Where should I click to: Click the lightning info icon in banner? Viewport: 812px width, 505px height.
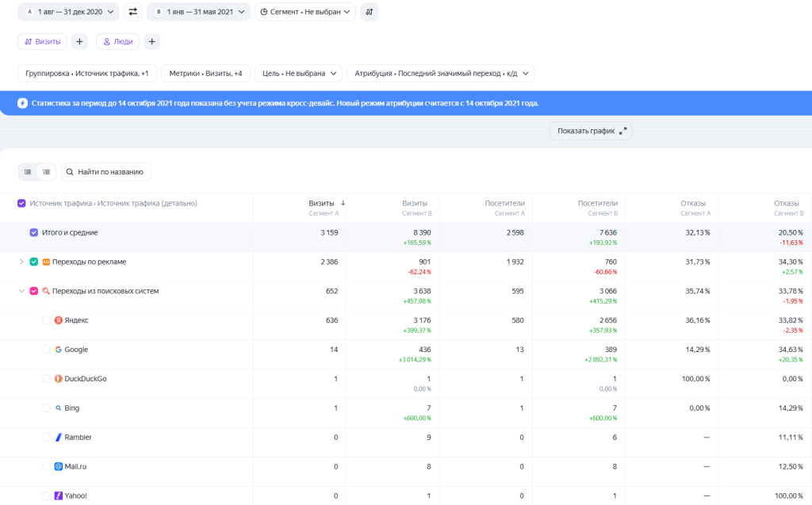point(22,103)
